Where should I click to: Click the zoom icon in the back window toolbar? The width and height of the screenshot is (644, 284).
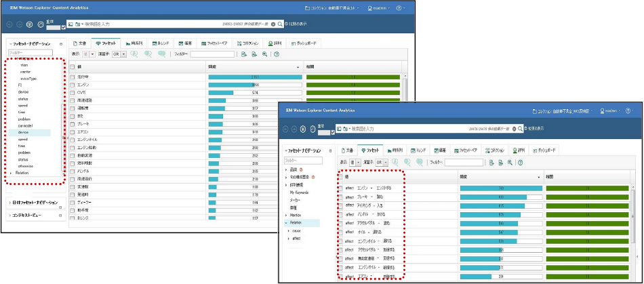265,54
